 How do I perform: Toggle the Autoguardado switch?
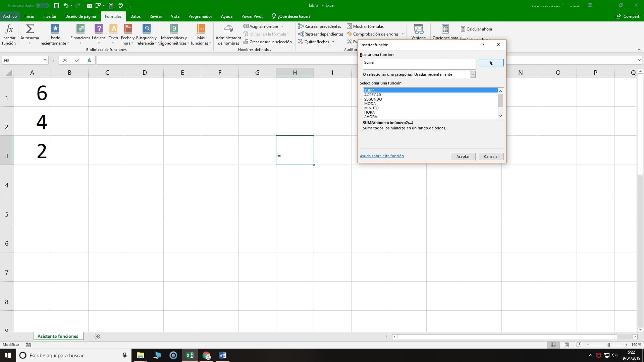pyautogui.click(x=42, y=6)
